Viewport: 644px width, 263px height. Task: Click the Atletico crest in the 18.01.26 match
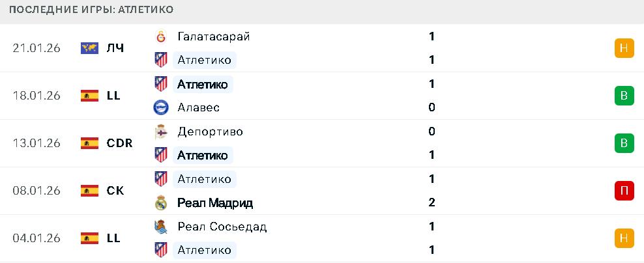point(160,84)
